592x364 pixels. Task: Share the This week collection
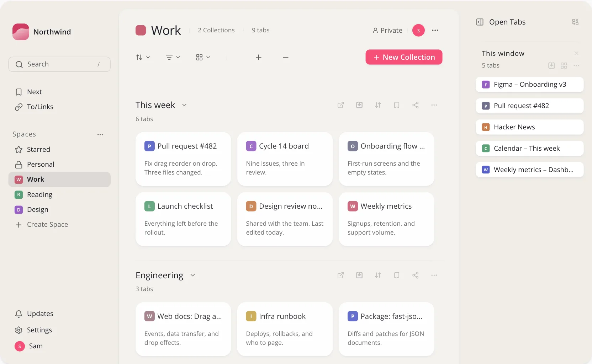pos(415,105)
